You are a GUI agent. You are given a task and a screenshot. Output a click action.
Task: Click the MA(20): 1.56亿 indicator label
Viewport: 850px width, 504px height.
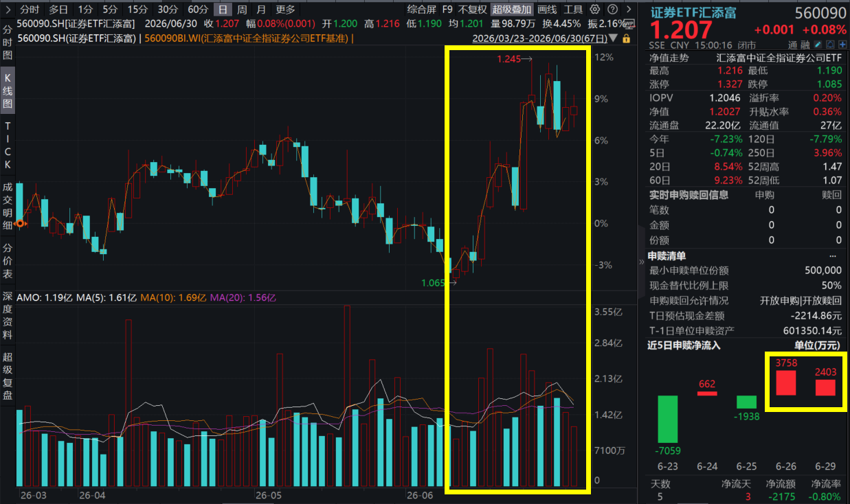[x=243, y=297]
